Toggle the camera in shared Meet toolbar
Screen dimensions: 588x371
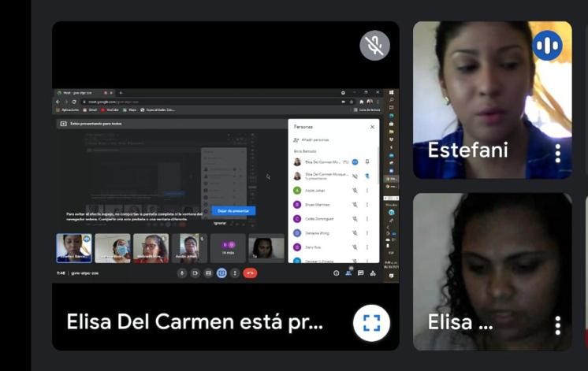click(x=195, y=273)
